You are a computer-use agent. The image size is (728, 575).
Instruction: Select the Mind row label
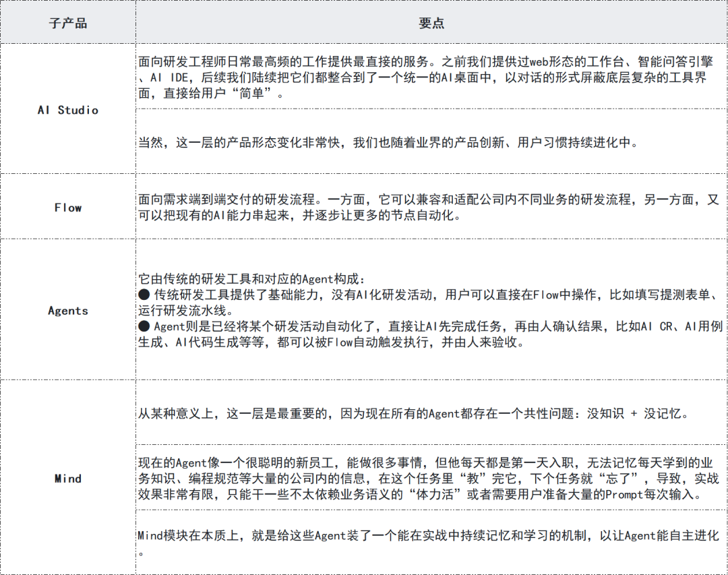[69, 479]
